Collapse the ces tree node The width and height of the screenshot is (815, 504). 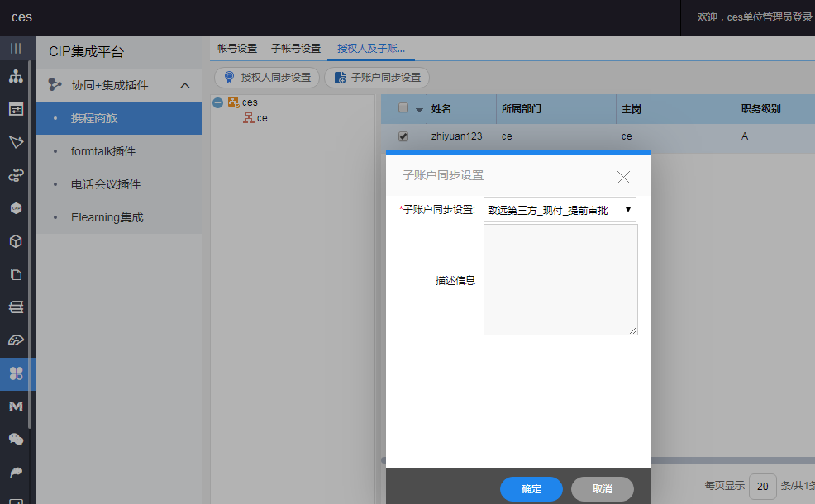pyautogui.click(x=217, y=102)
